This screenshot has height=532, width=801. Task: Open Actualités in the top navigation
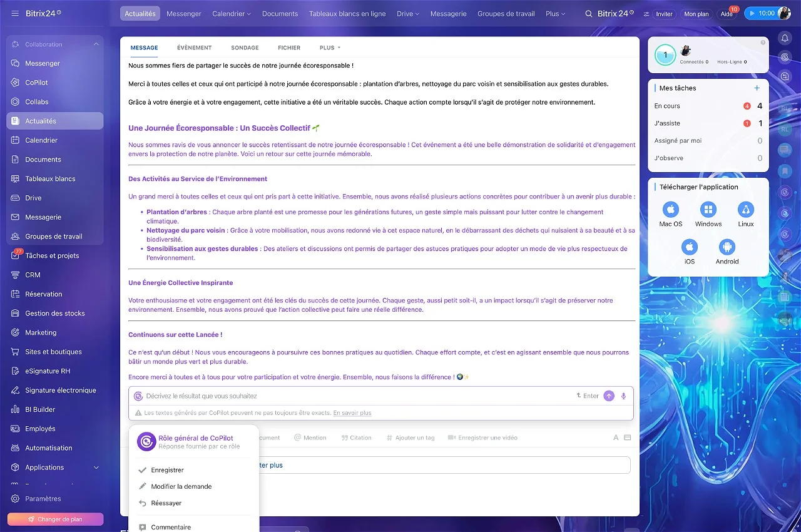pyautogui.click(x=140, y=14)
